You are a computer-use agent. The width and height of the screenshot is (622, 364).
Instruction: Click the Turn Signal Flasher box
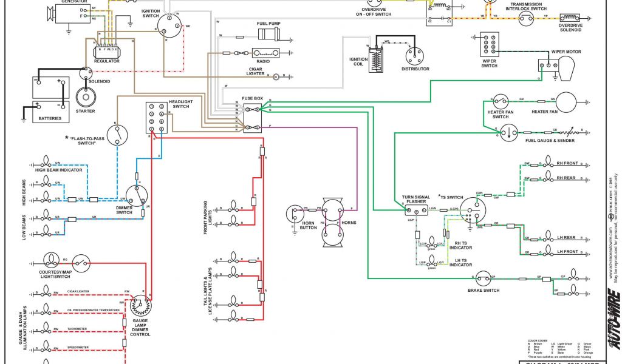coord(416,209)
